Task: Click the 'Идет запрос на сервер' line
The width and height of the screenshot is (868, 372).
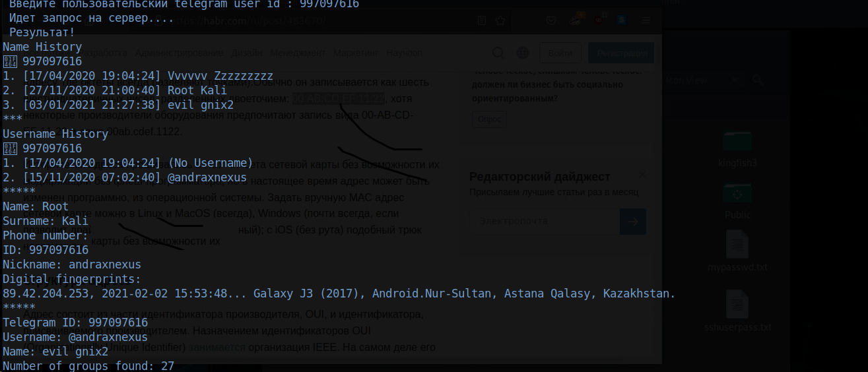Action: click(92, 18)
